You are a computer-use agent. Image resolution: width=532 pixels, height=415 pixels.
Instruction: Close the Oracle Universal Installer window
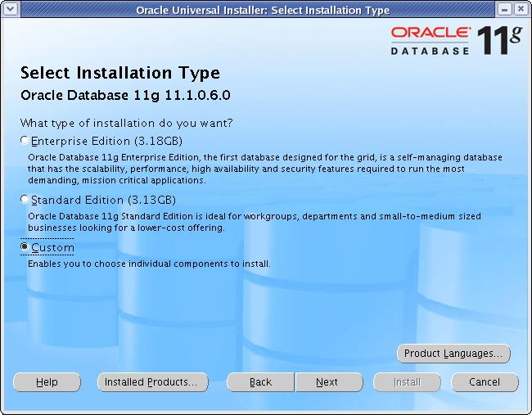(x=521, y=9)
